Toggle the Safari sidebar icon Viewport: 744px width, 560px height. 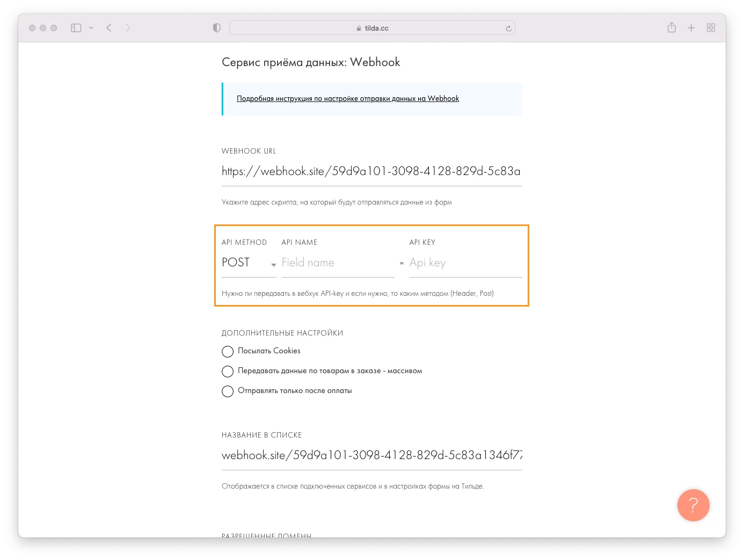76,28
